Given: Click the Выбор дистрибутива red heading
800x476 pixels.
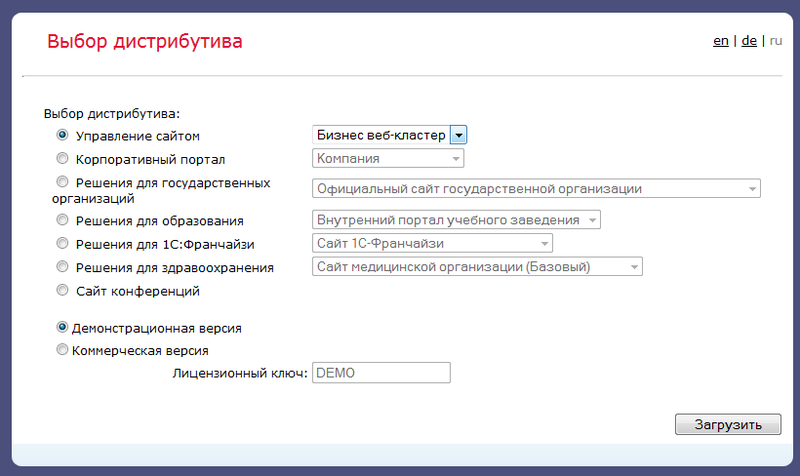Looking at the screenshot, I should pos(144,42).
